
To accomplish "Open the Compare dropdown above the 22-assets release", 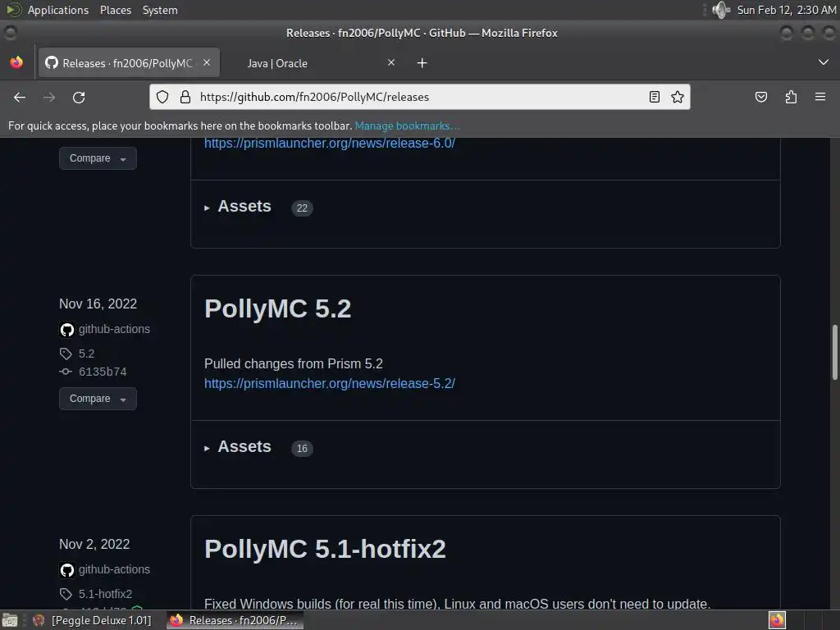I will pos(98,158).
